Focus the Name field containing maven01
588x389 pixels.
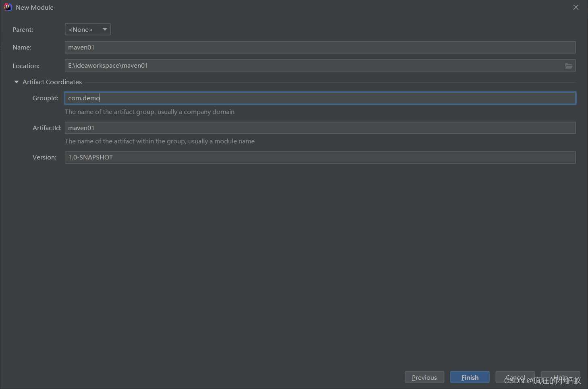coord(320,48)
